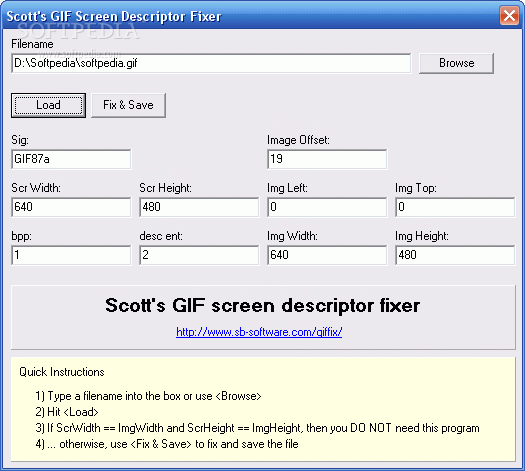Click the 'Img Width:' label
This screenshot has width=525, height=471.
(292, 236)
